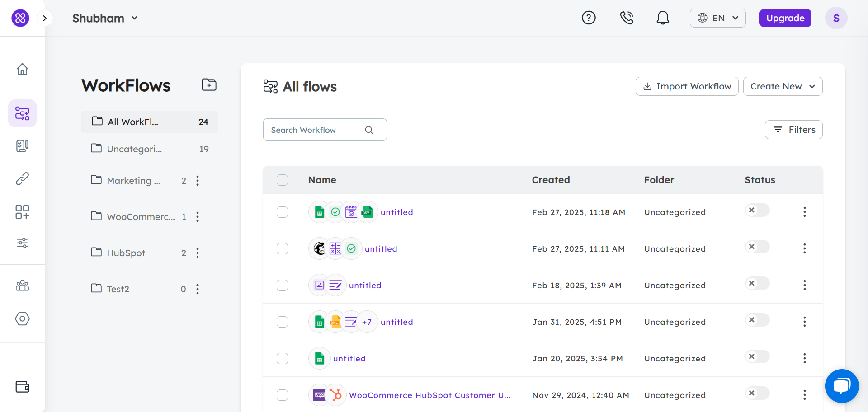This screenshot has width=868, height=412.
Task: Open row menu for WooCommerce HubSpot workflow
Action: point(805,395)
